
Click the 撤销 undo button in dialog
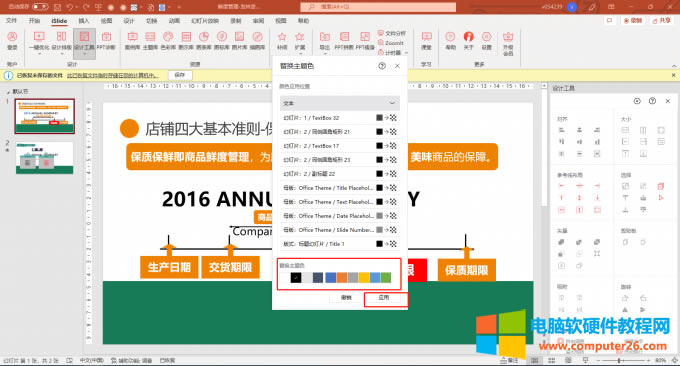coord(346,298)
